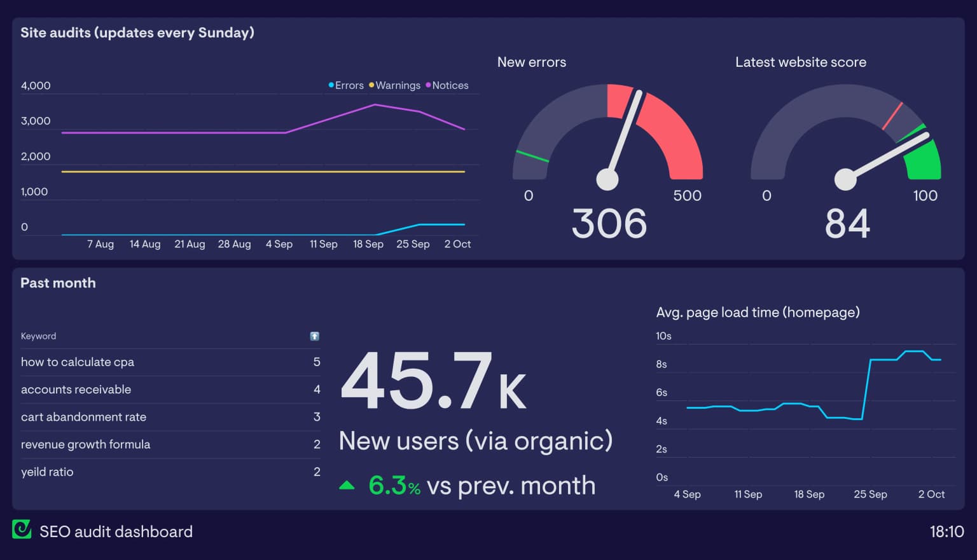Click the sort arrow icon in the Keyword header
Viewport: 977px width, 560px height.
(x=314, y=336)
